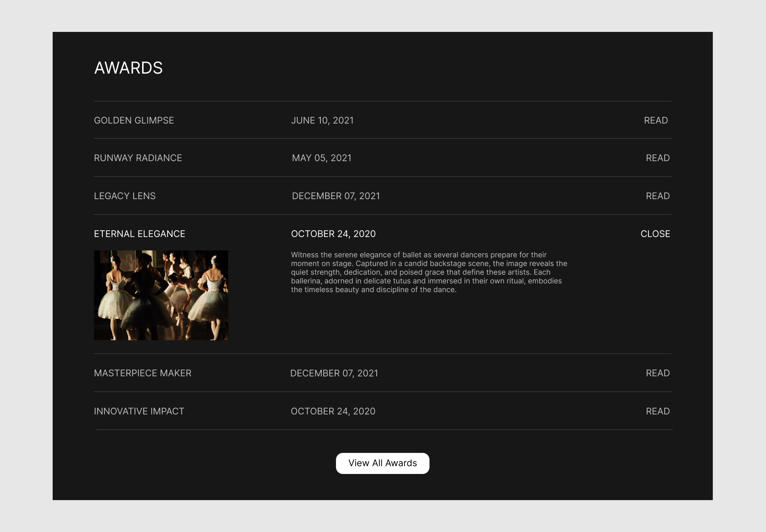Click the View All Awards button
This screenshot has width=766, height=532.
point(382,463)
